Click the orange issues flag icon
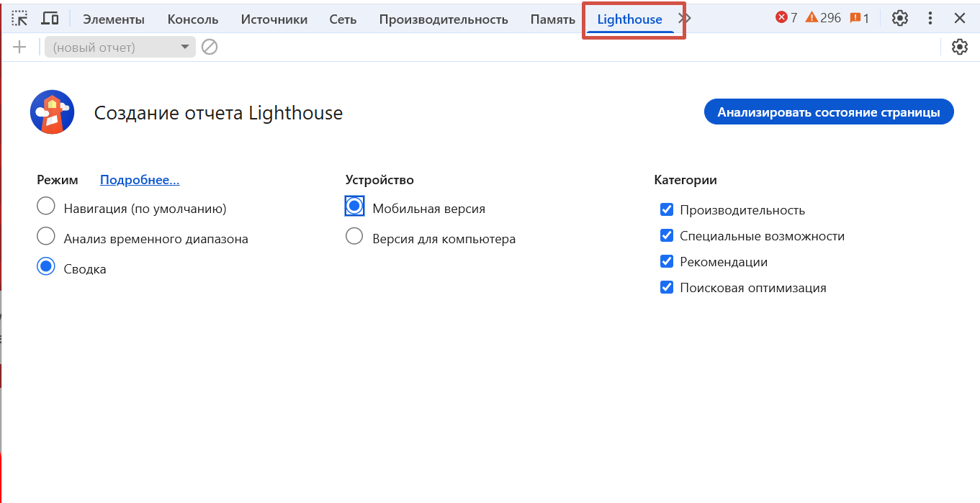Viewport: 980px width, 503px height. 855,18
